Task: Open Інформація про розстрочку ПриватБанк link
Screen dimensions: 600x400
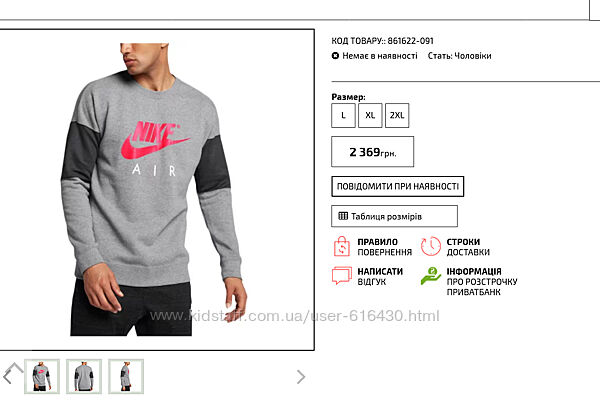Action: tap(482, 281)
